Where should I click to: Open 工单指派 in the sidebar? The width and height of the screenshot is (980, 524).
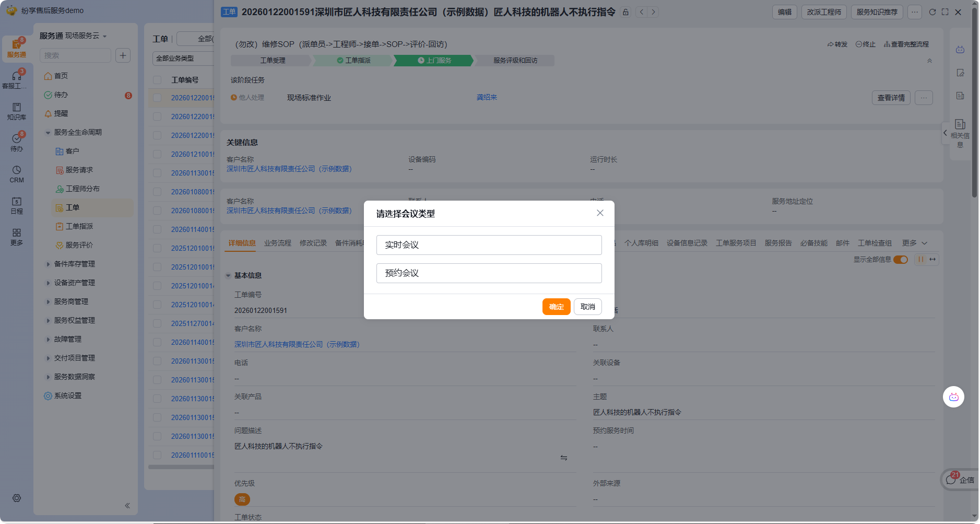click(79, 226)
